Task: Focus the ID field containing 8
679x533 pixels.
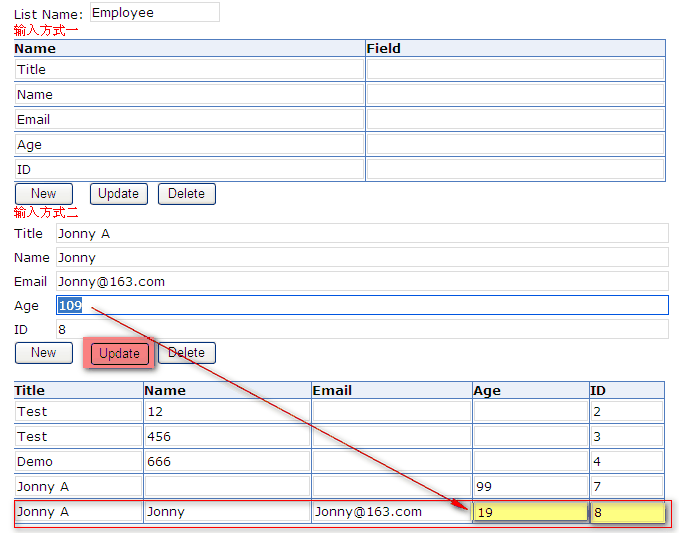Action: 362,329
